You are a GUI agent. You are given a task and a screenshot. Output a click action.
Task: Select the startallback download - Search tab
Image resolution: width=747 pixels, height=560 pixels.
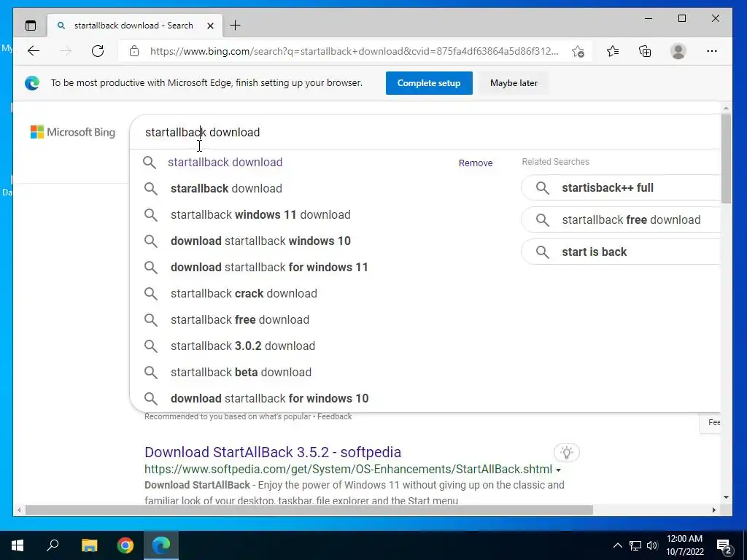134,26
